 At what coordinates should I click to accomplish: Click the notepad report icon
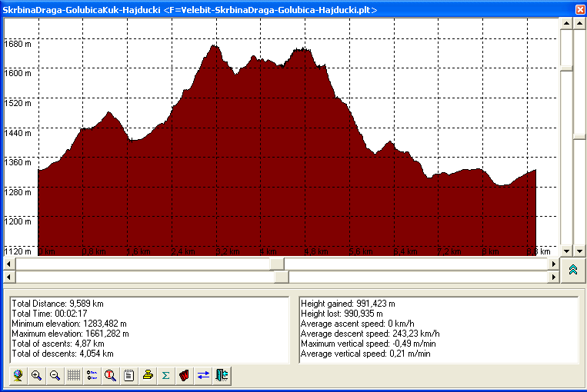128,376
